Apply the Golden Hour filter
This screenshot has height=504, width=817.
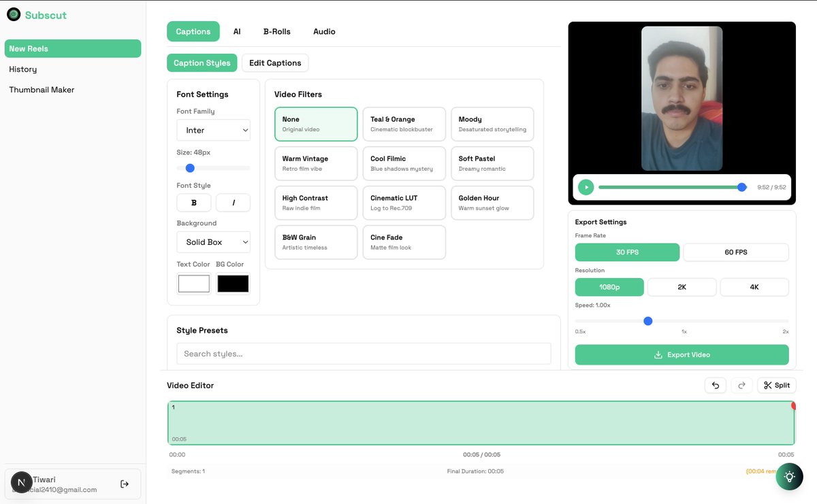492,203
